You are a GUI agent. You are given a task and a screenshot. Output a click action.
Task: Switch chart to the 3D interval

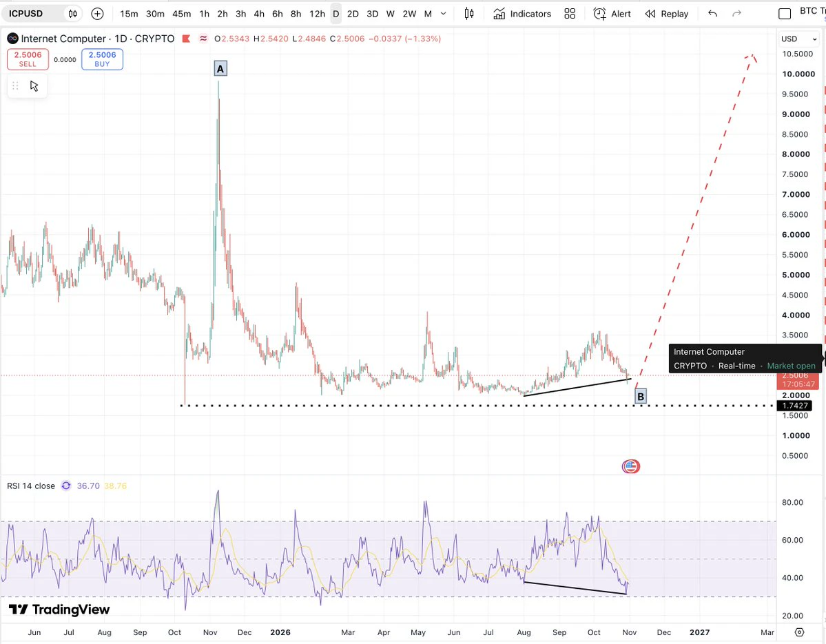[373, 14]
